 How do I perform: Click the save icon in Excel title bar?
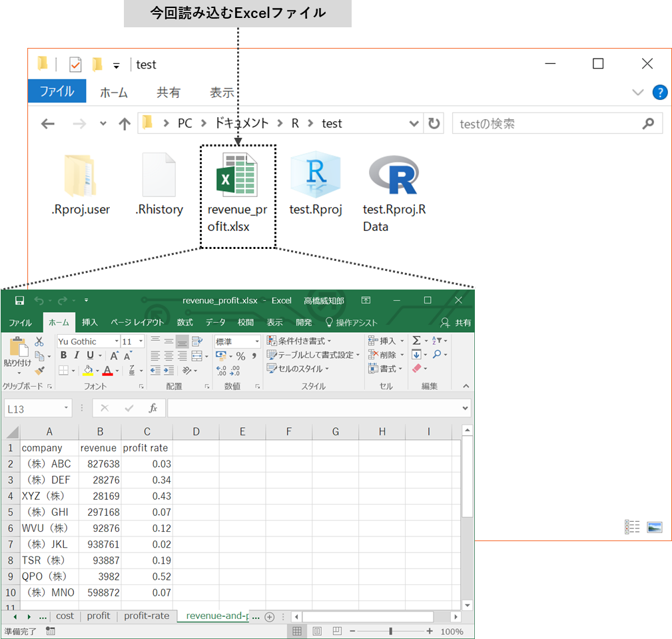click(x=19, y=300)
